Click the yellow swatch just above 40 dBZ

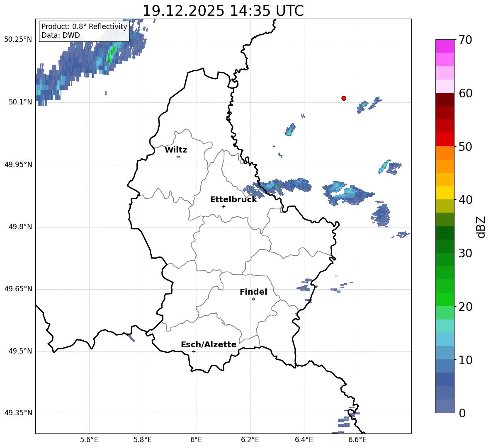pyautogui.click(x=445, y=193)
